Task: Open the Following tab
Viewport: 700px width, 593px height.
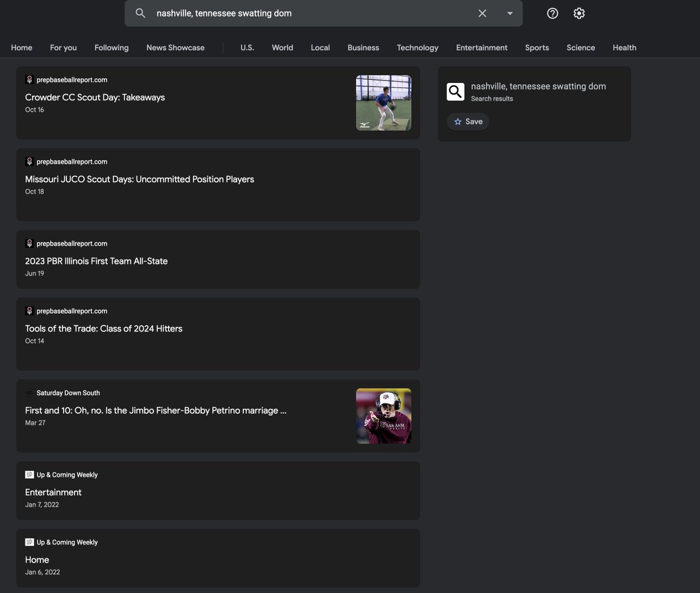Action: tap(111, 48)
